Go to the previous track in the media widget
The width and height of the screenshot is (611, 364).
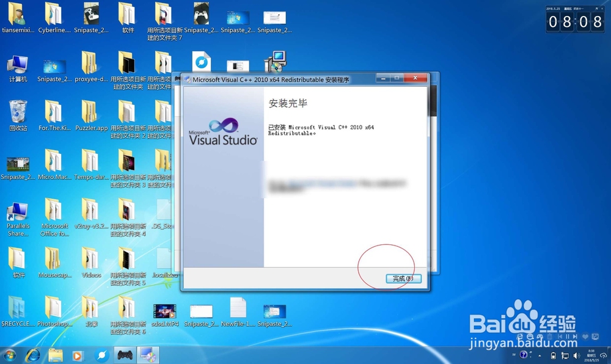point(560,337)
